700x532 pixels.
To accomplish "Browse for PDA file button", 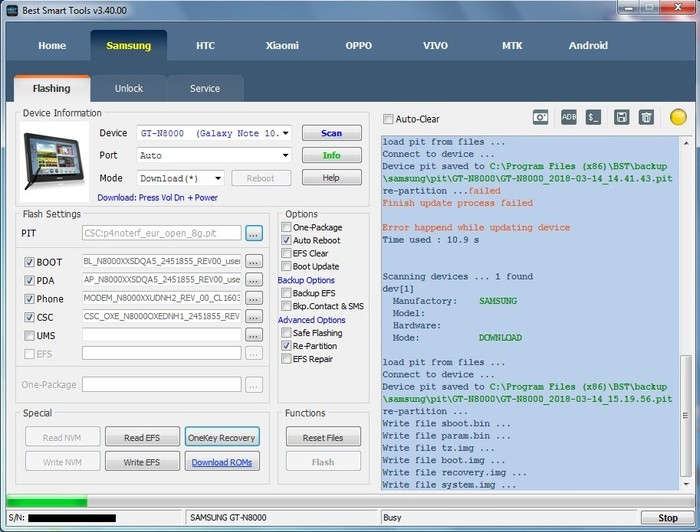I will 254,280.
